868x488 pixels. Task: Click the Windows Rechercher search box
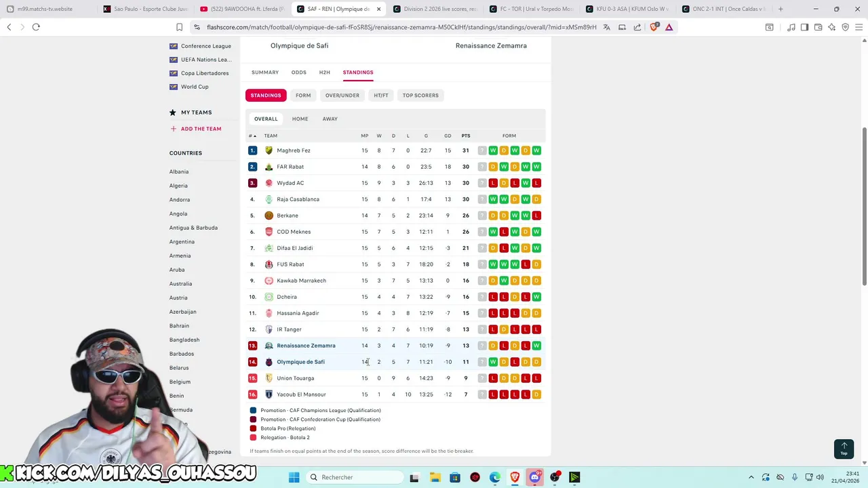(x=353, y=477)
